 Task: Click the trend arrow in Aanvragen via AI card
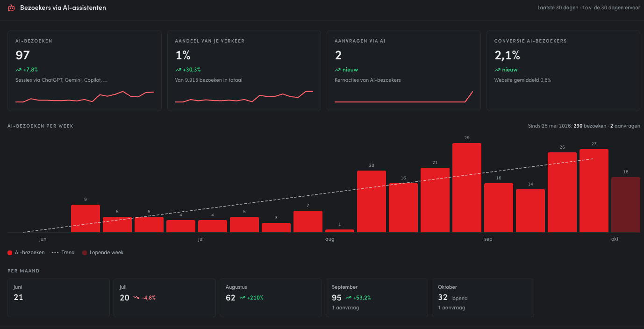click(338, 70)
